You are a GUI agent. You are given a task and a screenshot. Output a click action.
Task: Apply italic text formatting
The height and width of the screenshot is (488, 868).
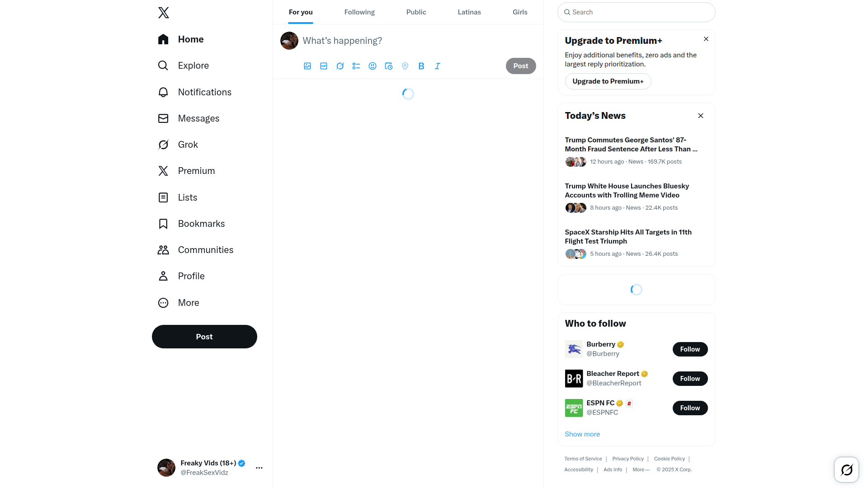coord(438,66)
